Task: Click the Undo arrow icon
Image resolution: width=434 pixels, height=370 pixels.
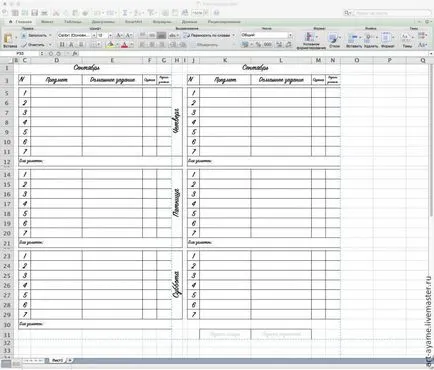Action: pyautogui.click(x=97, y=13)
